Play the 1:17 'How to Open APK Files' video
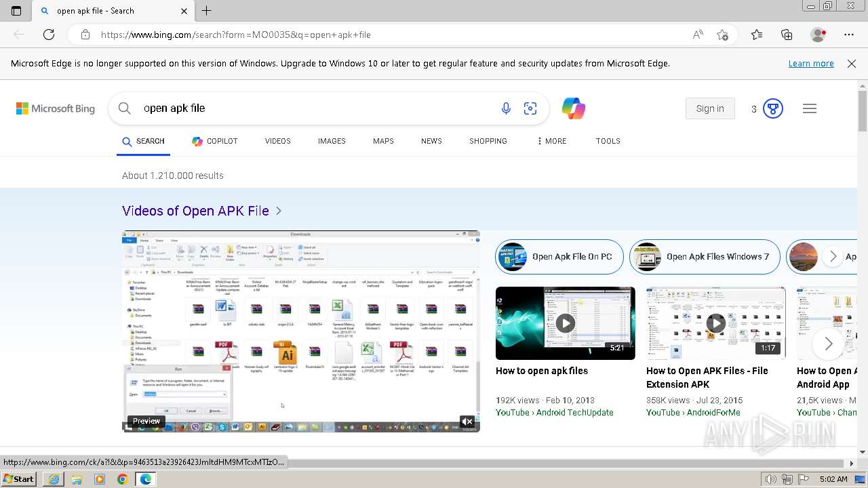This screenshot has height=488, width=868. tap(716, 323)
